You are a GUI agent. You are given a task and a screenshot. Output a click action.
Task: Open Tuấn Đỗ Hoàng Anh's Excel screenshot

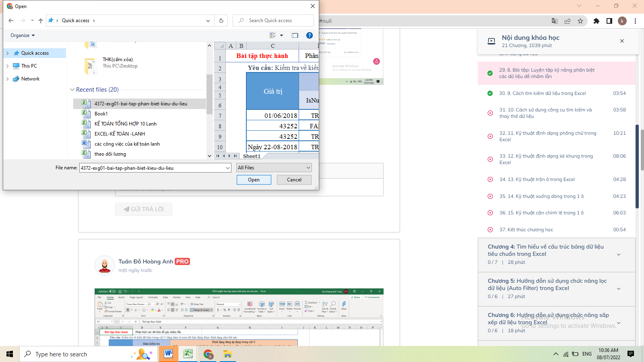click(x=239, y=317)
